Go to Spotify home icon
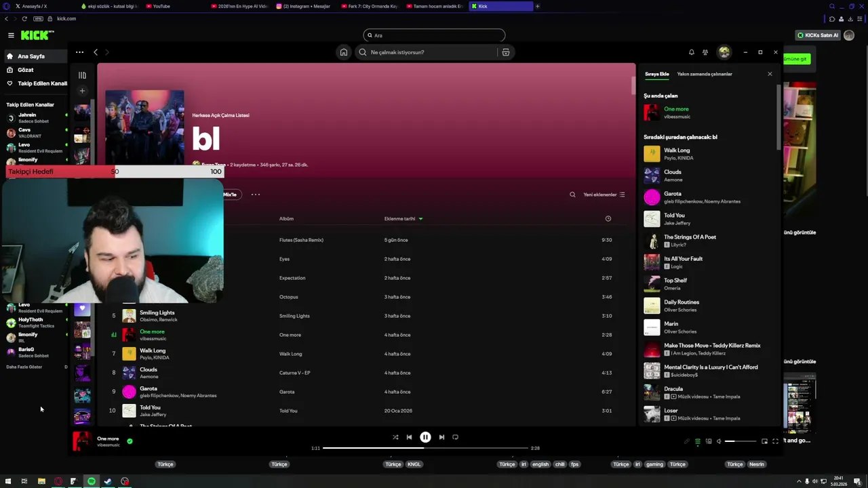The height and width of the screenshot is (488, 868). click(344, 52)
